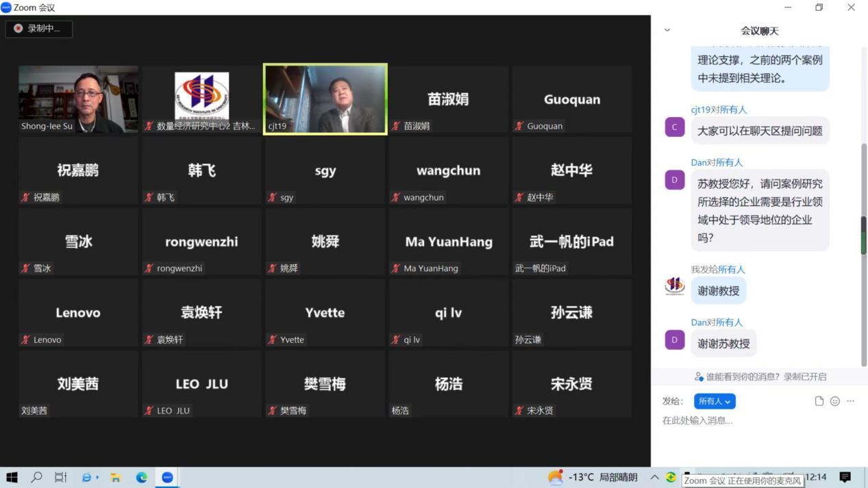Open the emoji picker in chat

click(x=834, y=401)
